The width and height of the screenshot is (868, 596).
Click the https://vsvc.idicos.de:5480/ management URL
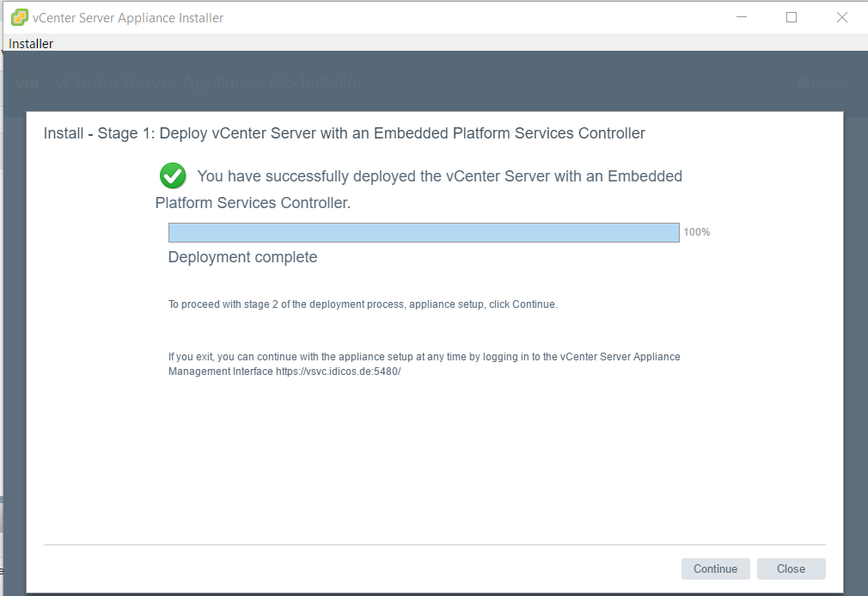coord(339,372)
